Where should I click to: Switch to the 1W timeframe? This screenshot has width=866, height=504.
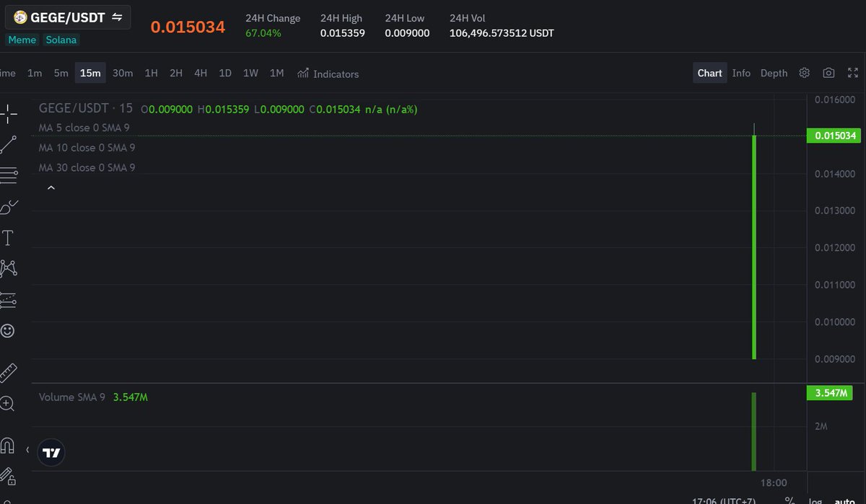click(x=250, y=73)
